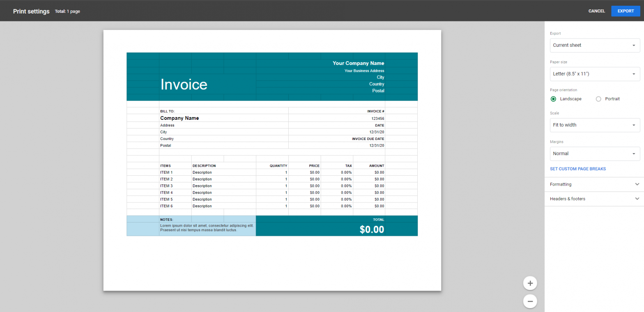This screenshot has height=312, width=644.
Task: Open the Scale 'Fit to width' dropdown
Action: (x=595, y=125)
